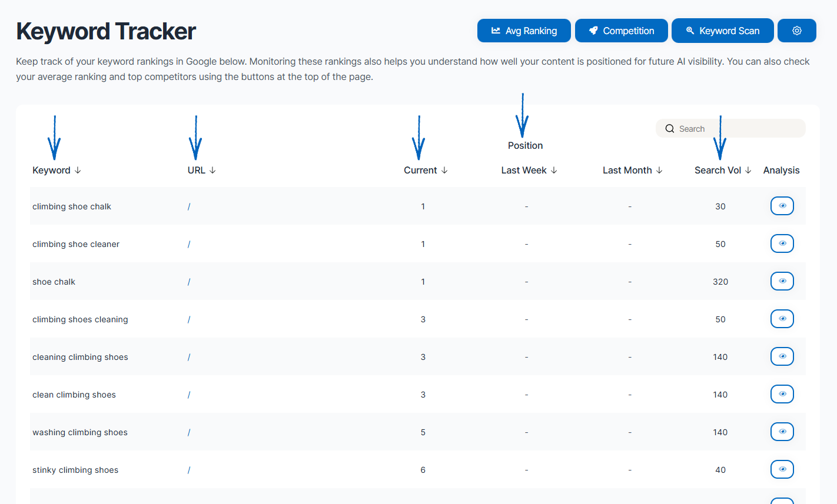Sort table by Search Vol column
The width and height of the screenshot is (837, 504).
pos(723,170)
